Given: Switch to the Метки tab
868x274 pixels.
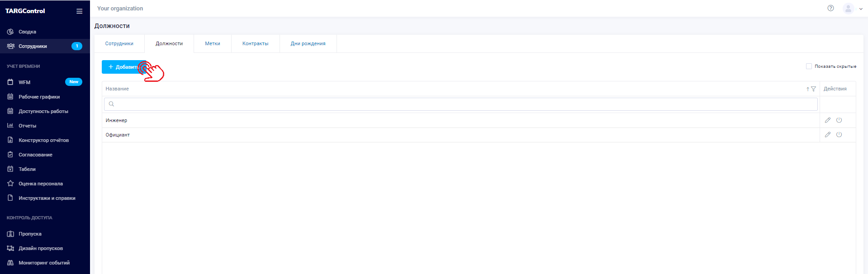Looking at the screenshot, I should [x=213, y=43].
